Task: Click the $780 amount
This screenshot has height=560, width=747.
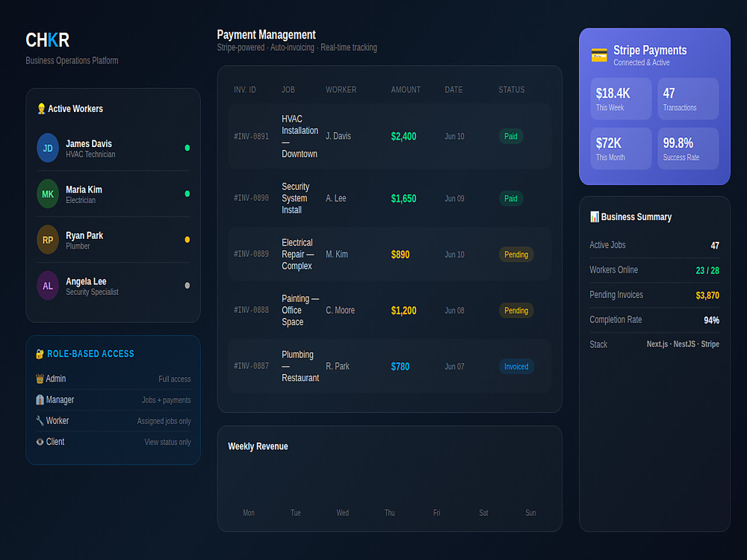Action: [x=400, y=367]
